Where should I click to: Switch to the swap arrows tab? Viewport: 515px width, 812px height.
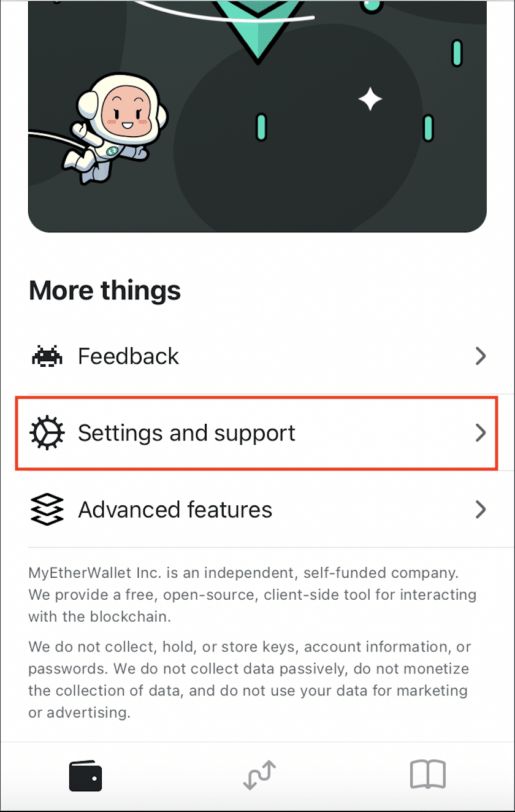[x=259, y=776]
